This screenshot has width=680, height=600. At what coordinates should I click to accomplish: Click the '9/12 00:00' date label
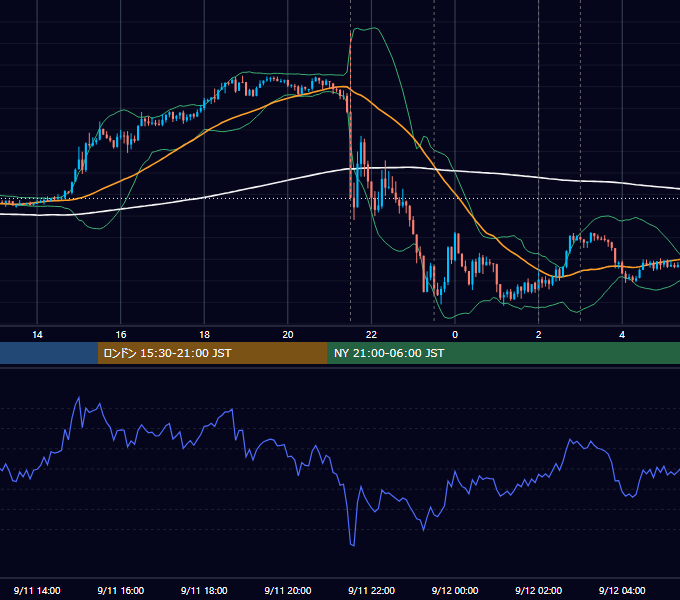(x=455, y=590)
